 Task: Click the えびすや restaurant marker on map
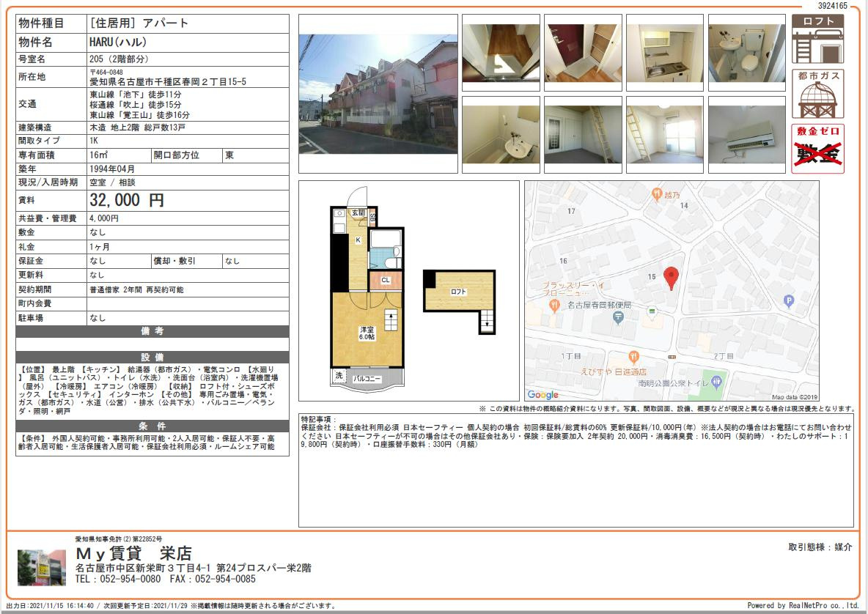[x=634, y=357]
